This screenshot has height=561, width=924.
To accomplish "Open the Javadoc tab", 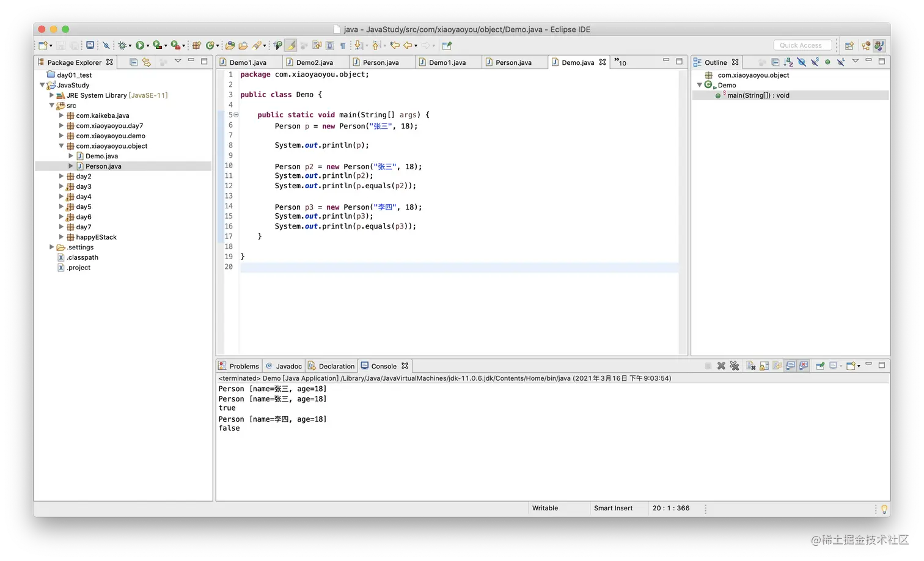I will pyautogui.click(x=284, y=366).
